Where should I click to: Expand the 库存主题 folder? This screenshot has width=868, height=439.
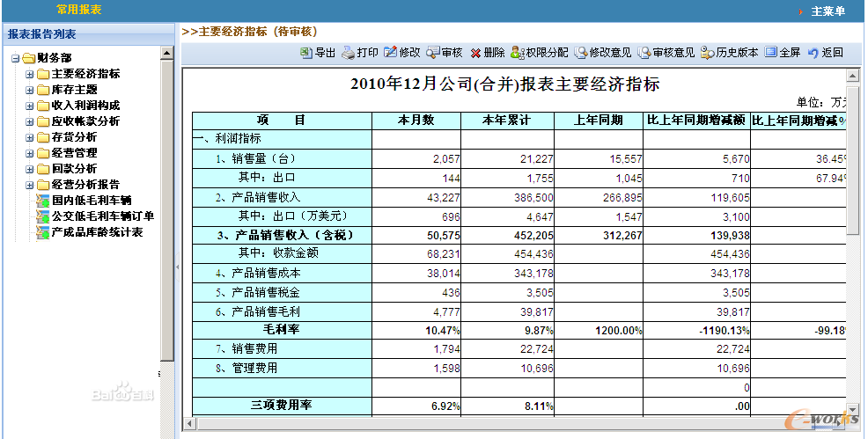click(x=30, y=91)
